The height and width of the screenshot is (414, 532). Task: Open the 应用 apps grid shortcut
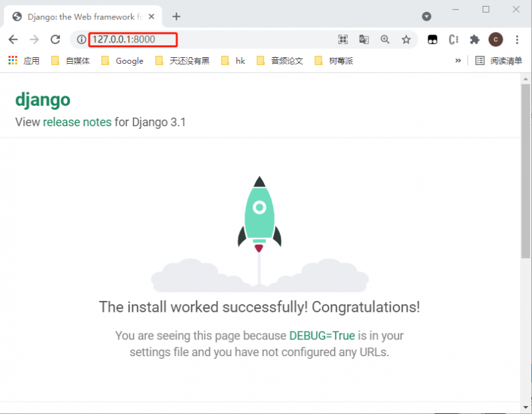coord(24,60)
